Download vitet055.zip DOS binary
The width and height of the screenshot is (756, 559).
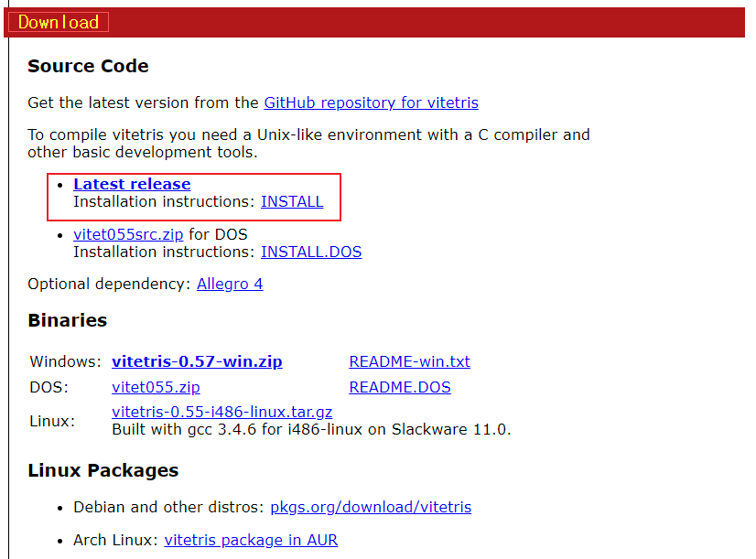click(x=156, y=387)
